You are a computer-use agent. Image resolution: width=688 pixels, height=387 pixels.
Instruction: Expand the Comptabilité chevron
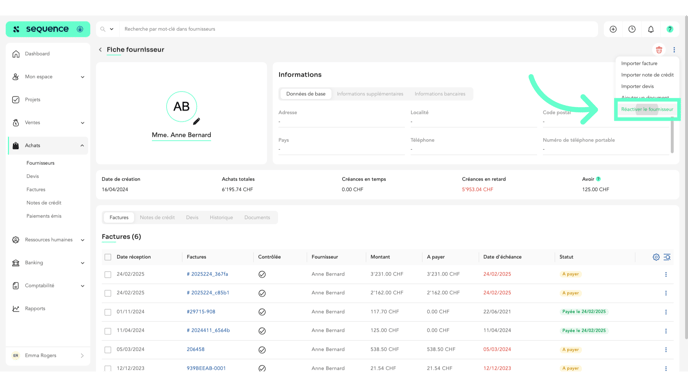(82, 286)
